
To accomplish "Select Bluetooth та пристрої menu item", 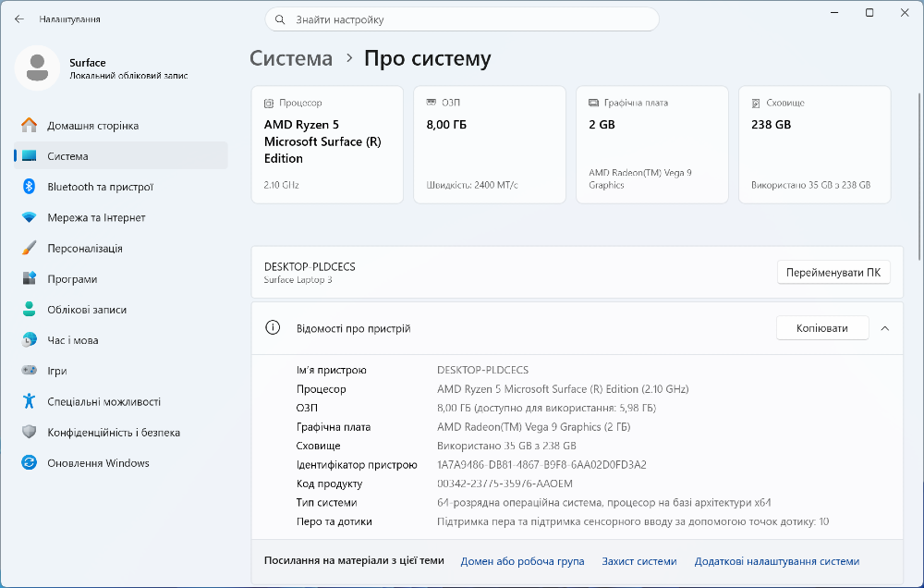I will point(121,187).
